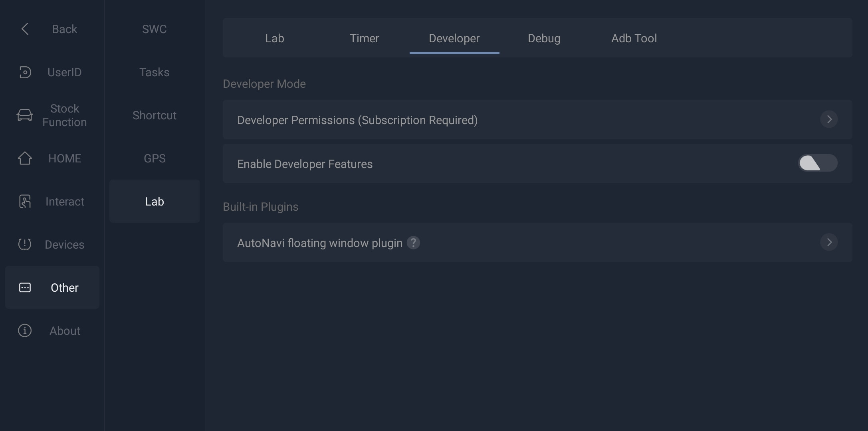The width and height of the screenshot is (868, 431).
Task: Click AutoNavi floating window plugin text
Action: tap(319, 243)
